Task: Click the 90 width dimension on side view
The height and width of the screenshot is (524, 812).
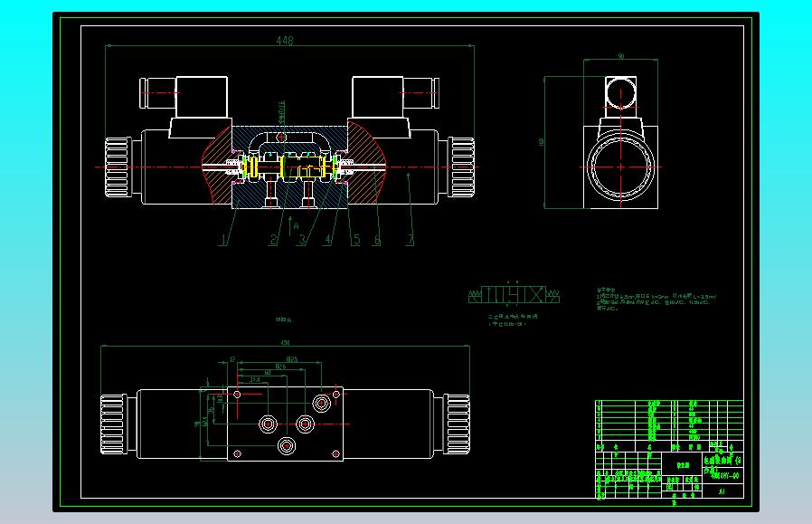Action: pyautogui.click(x=621, y=56)
